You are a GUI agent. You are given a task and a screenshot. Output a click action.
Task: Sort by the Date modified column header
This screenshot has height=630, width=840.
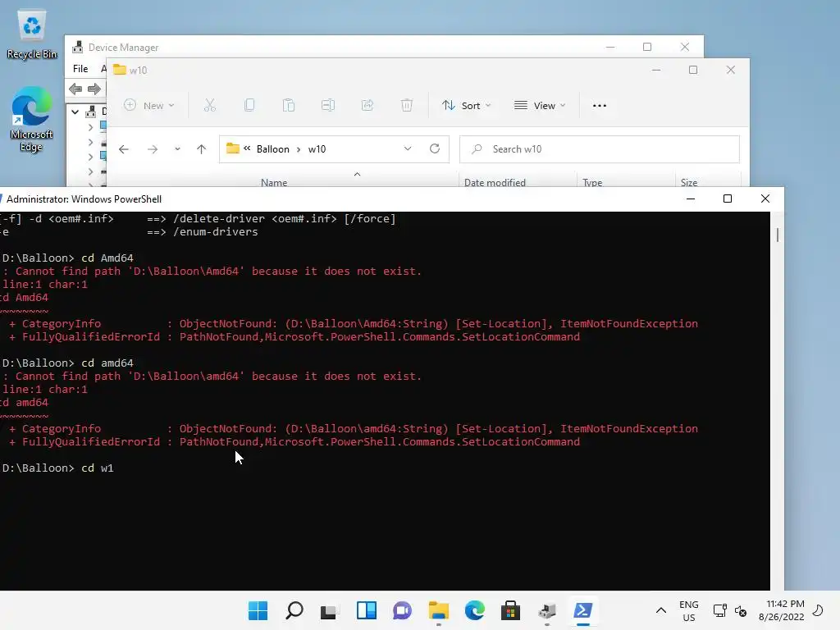click(495, 183)
